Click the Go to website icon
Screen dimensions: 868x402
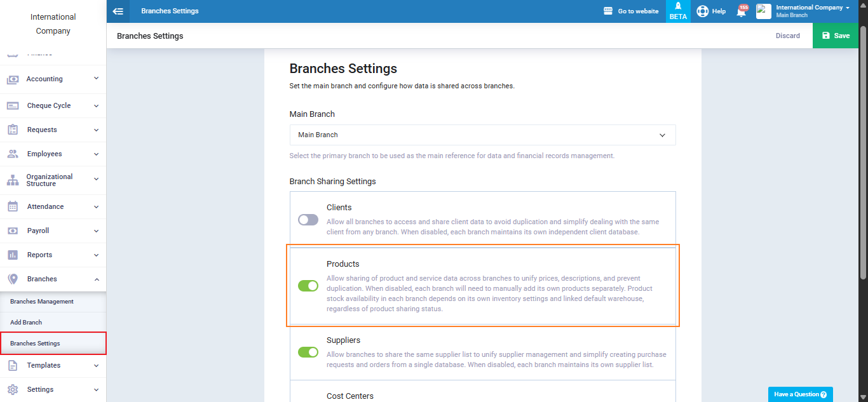pos(608,11)
